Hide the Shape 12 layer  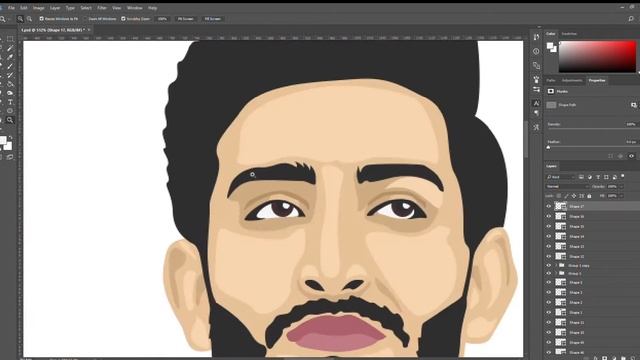549,256
